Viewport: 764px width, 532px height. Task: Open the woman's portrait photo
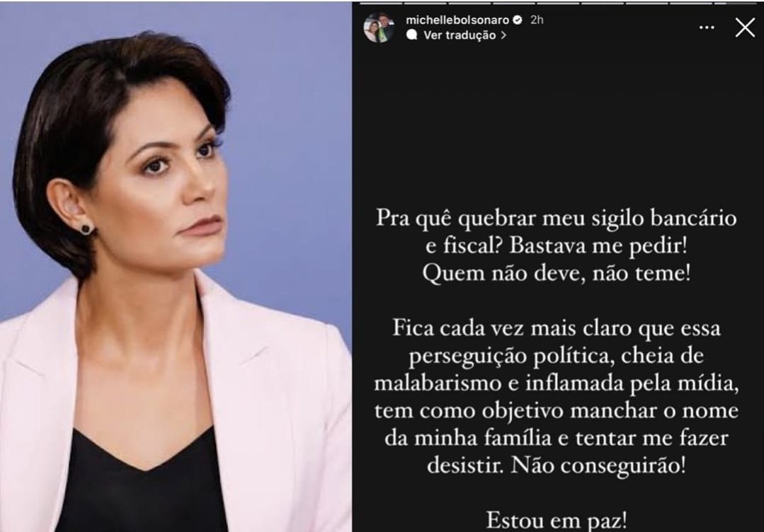pos(176,267)
